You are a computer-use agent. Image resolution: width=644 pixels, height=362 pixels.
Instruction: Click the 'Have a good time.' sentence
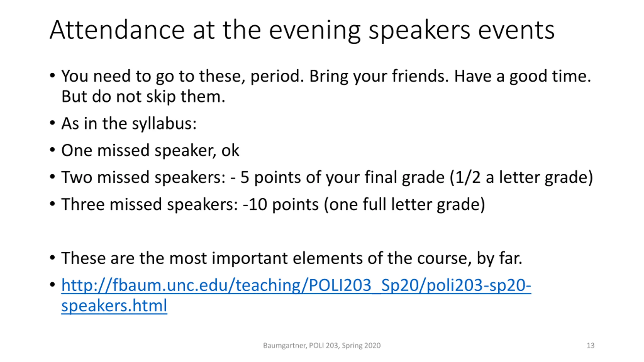coord(522,76)
